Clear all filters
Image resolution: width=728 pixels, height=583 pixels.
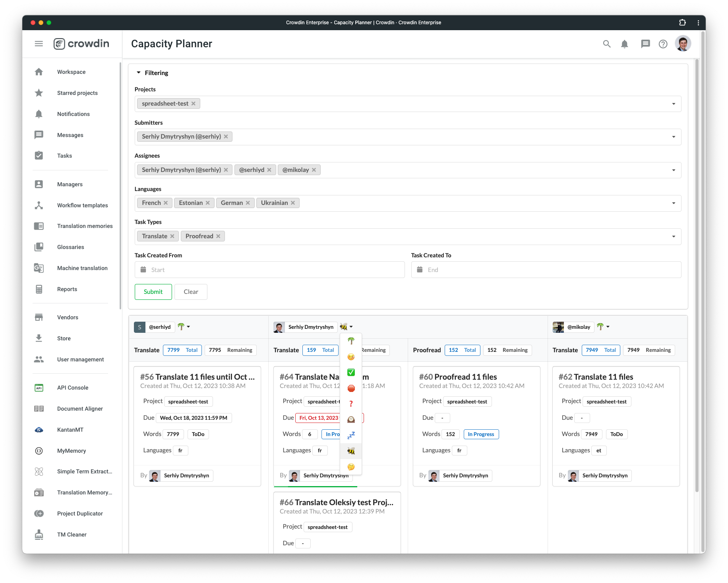pos(191,292)
